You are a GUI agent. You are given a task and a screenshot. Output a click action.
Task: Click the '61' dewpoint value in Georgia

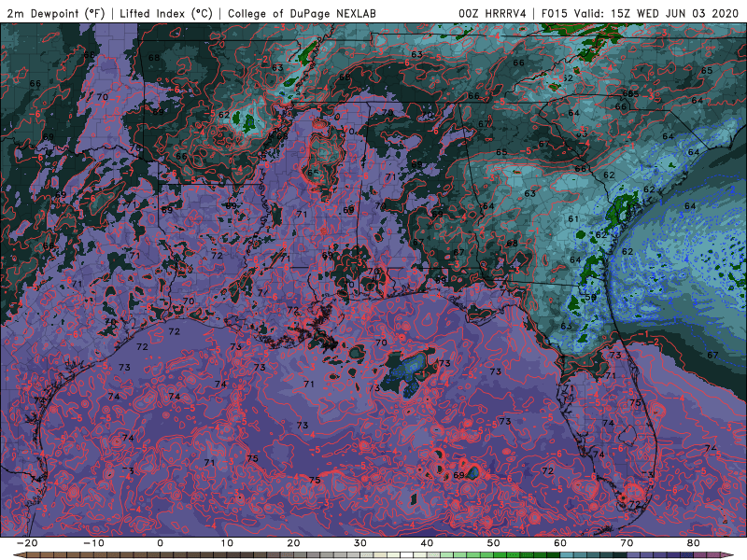(573, 219)
